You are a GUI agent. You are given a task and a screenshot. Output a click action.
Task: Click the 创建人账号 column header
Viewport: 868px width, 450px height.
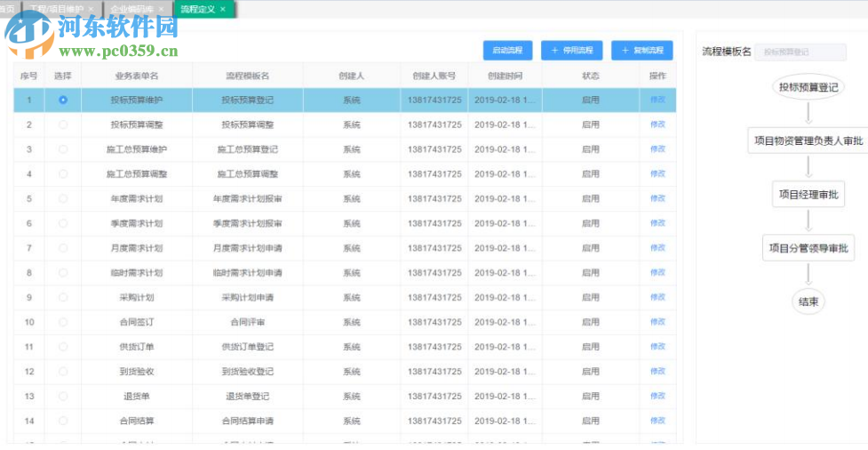tap(434, 76)
